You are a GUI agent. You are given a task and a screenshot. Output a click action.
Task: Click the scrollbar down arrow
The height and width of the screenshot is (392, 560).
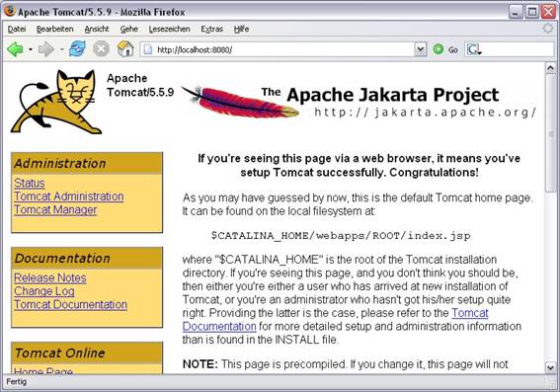(x=550, y=367)
